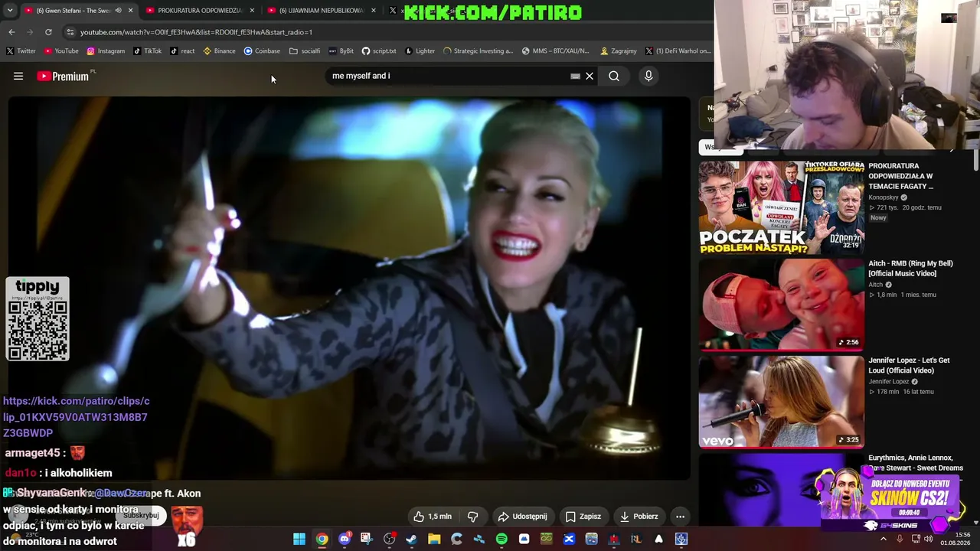Open Steam from the taskbar
The image size is (980, 551).
pyautogui.click(x=412, y=539)
